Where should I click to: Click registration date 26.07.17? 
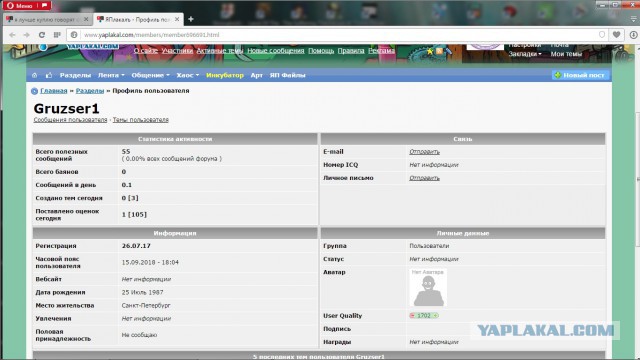click(x=136, y=246)
